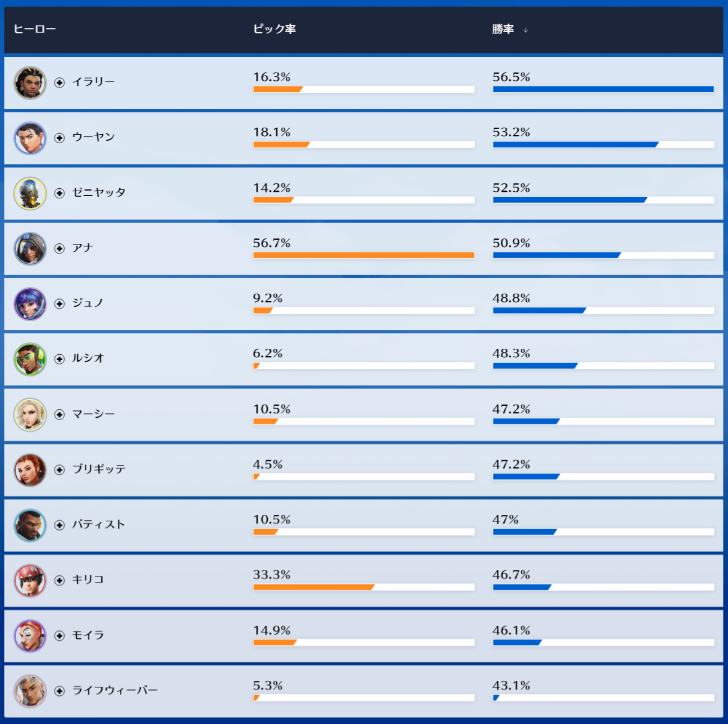Select the ジュノ hero name
Image resolution: width=728 pixels, height=724 pixels.
tap(87, 303)
